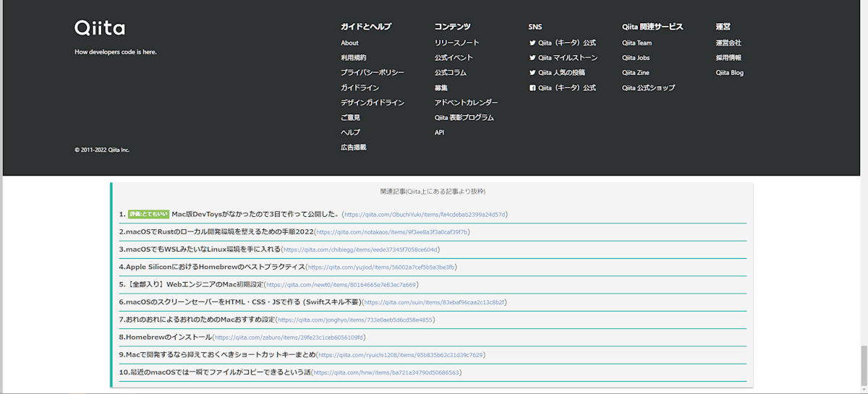Image resolution: width=868 pixels, height=394 pixels.
Task: Click the Qiita logo in the footer
Action: coord(100,28)
